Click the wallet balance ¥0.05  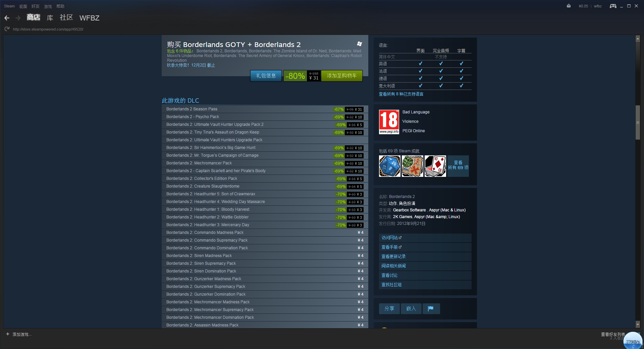click(583, 6)
